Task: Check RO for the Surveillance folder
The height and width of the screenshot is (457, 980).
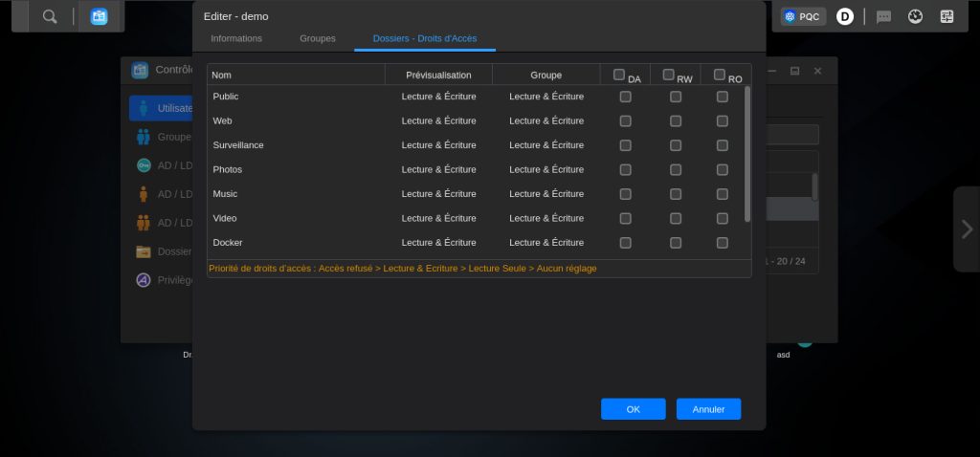Action: coord(723,145)
